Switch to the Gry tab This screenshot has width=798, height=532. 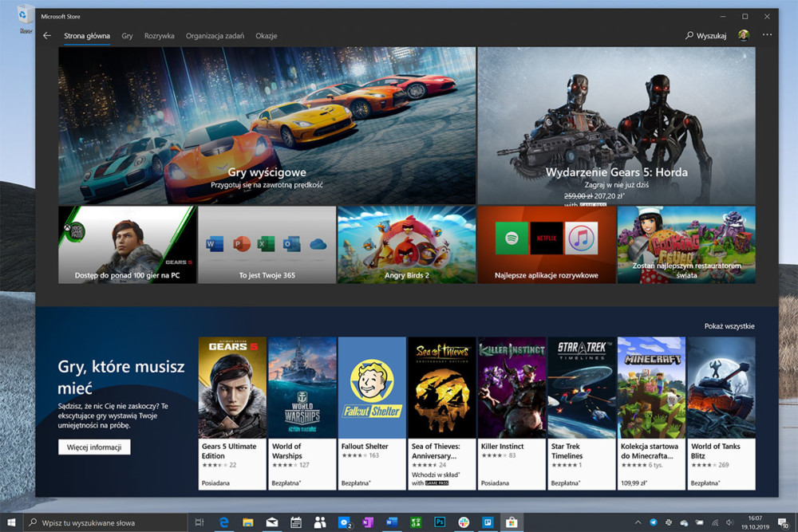pos(127,36)
